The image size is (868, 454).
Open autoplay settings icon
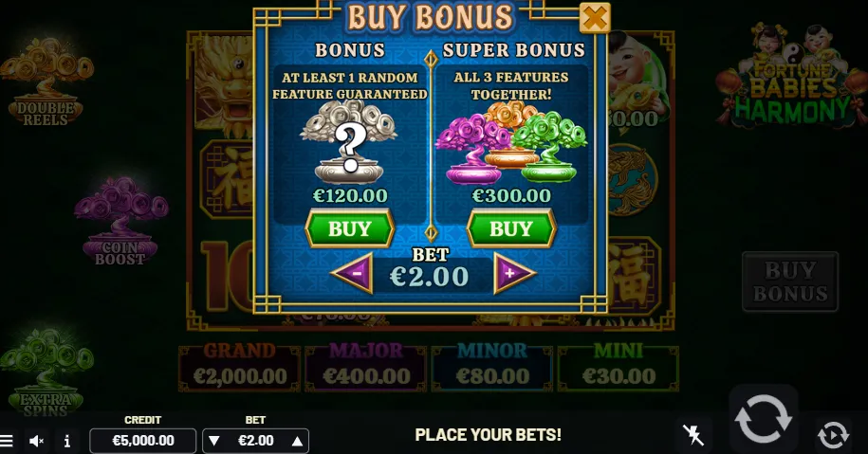tap(833, 435)
